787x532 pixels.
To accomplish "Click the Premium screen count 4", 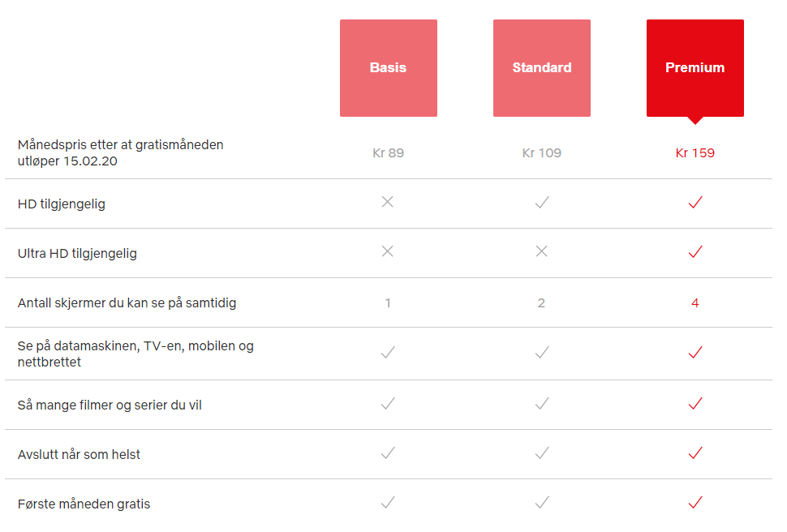I will [695, 302].
